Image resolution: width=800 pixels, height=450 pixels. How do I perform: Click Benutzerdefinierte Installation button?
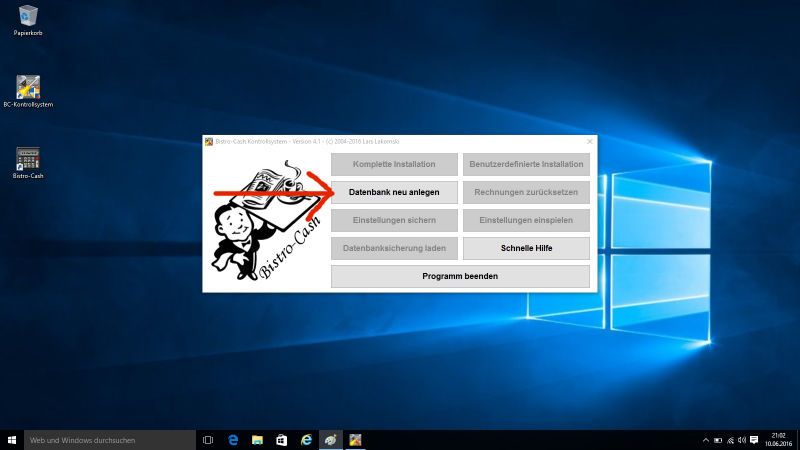click(526, 164)
